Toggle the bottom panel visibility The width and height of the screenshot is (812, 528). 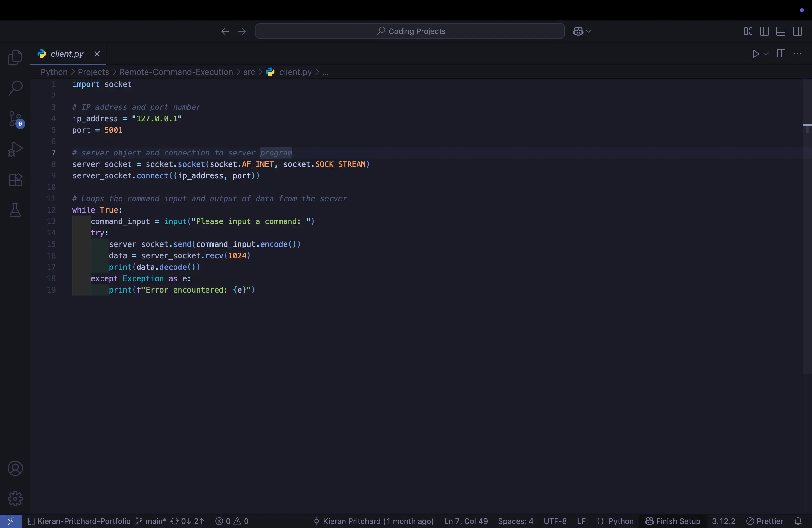[x=781, y=31]
